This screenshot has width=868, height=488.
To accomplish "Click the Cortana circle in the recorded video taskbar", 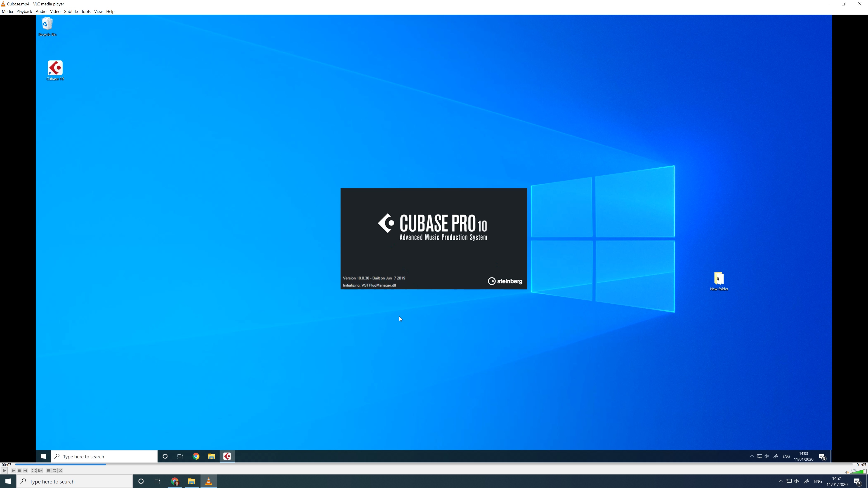I will pyautogui.click(x=165, y=456).
